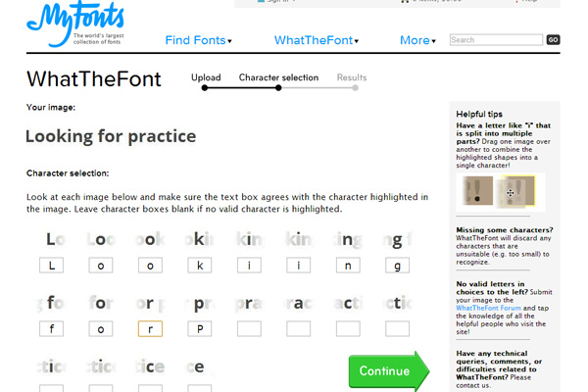Viewport: 588px width, 392px height.
Task: Click the green Continue arrow button
Action: 389,371
